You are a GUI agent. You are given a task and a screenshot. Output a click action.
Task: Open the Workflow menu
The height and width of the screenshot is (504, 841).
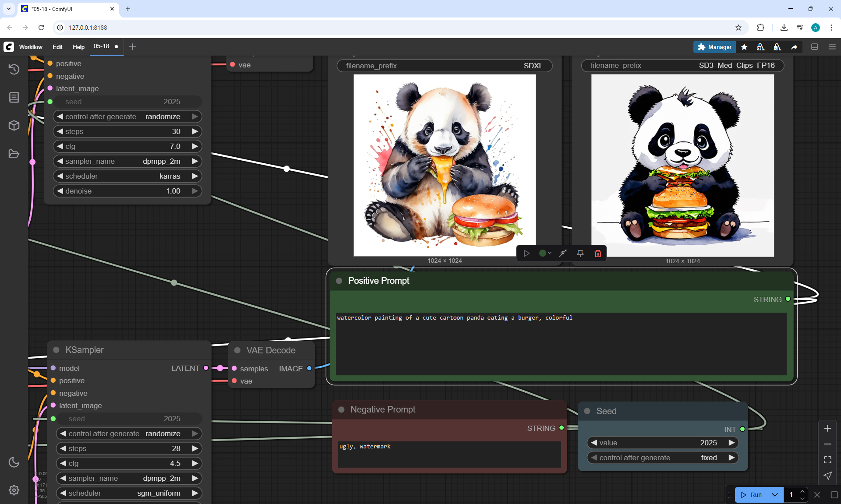[x=31, y=47]
